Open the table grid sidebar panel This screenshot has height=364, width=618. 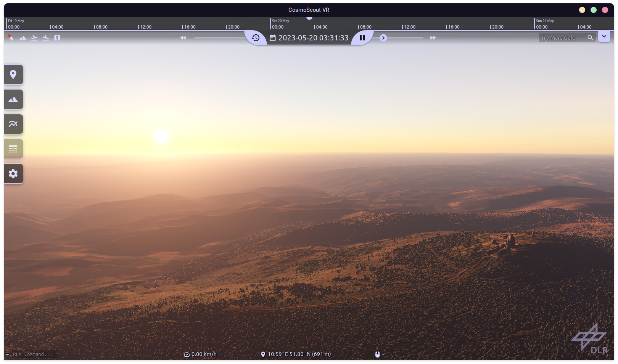pyautogui.click(x=13, y=149)
